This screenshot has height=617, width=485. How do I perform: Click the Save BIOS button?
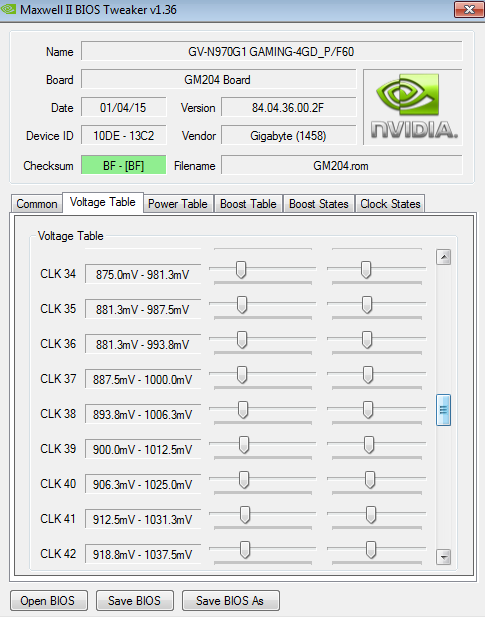[135, 600]
